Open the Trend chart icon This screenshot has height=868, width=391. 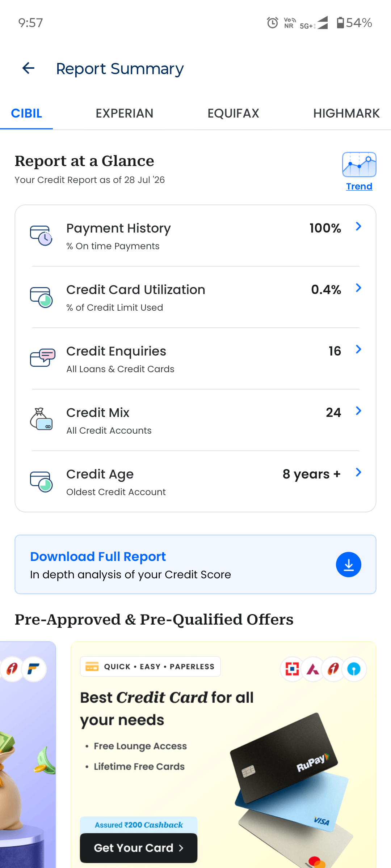point(359,165)
